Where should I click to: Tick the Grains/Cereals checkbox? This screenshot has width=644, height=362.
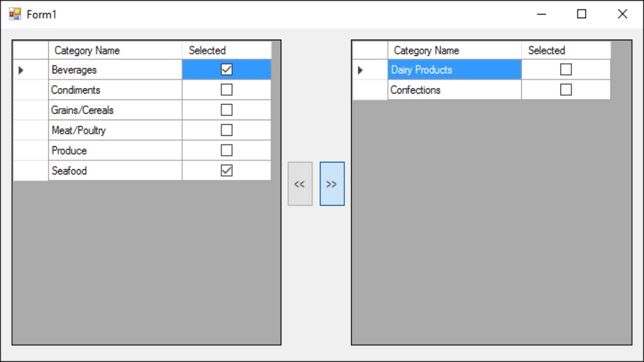226,110
